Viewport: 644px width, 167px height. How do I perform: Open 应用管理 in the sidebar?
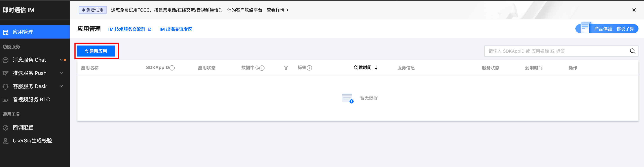click(x=35, y=32)
